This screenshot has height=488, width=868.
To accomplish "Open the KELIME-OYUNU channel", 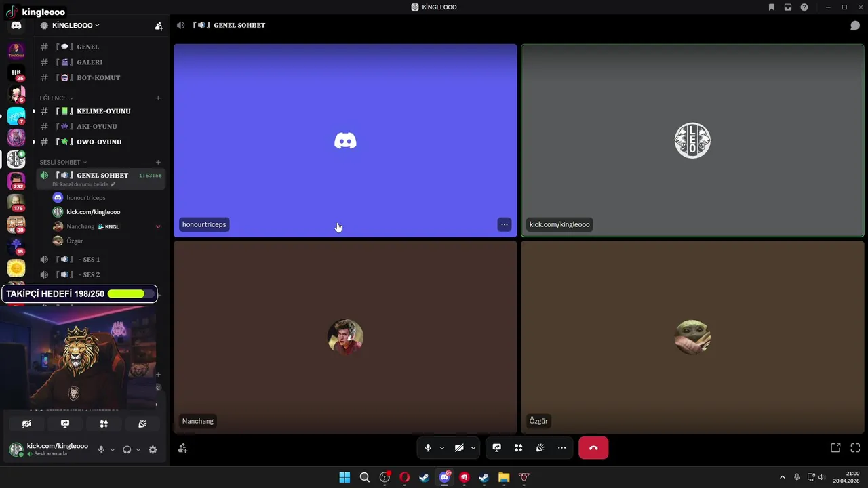I will tap(100, 111).
